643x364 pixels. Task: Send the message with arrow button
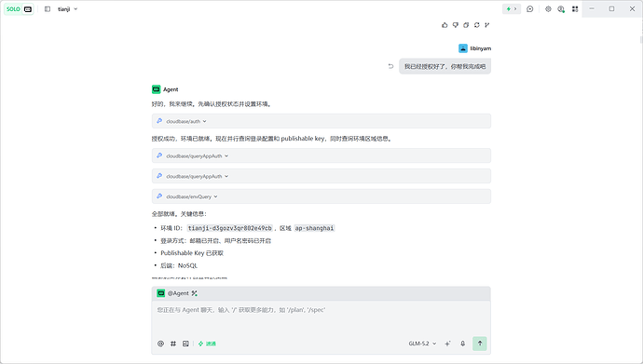coord(480,344)
